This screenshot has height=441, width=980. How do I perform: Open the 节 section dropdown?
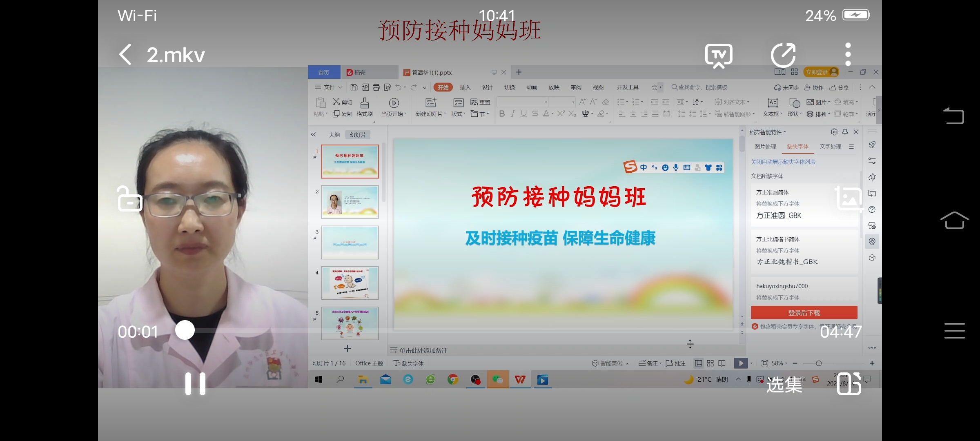479,114
